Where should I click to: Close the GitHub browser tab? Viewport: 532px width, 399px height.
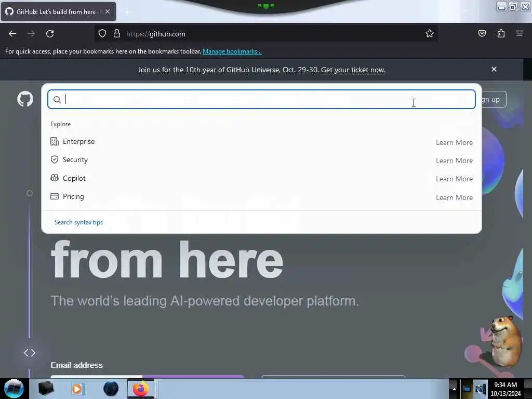108,11
